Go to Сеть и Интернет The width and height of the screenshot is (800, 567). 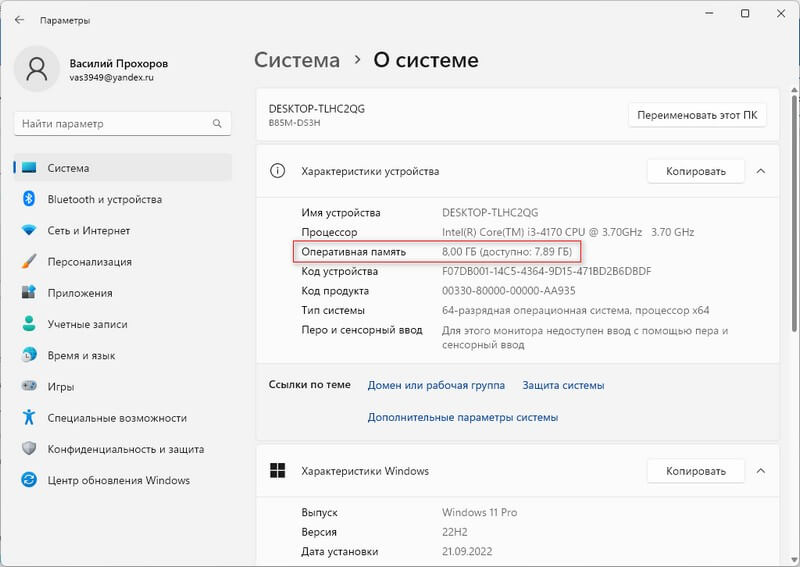(123, 230)
